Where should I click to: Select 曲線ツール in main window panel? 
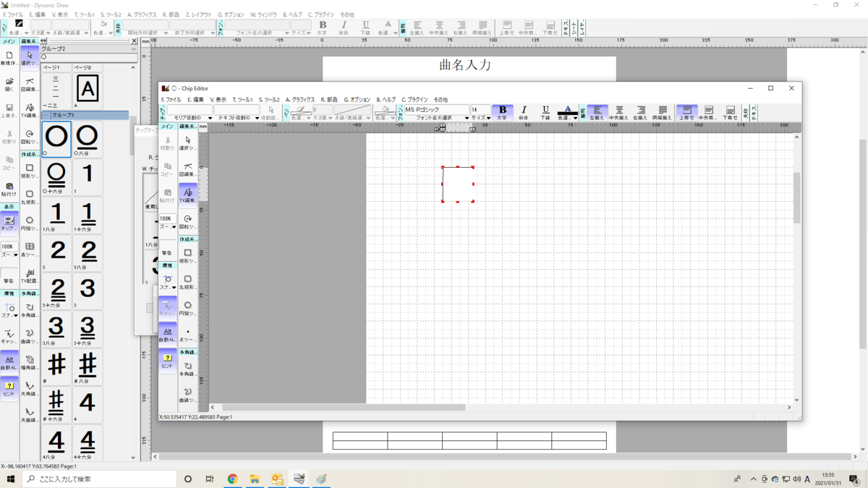(29, 336)
